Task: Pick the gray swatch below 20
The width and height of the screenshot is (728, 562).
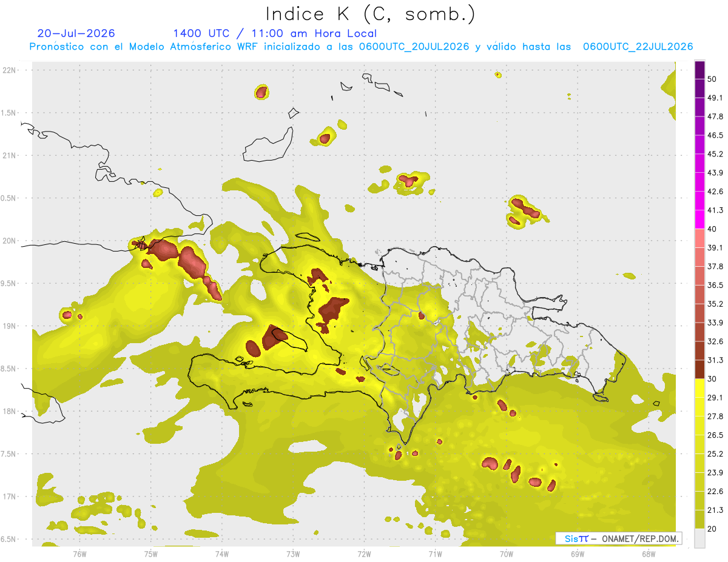Action: [x=699, y=538]
